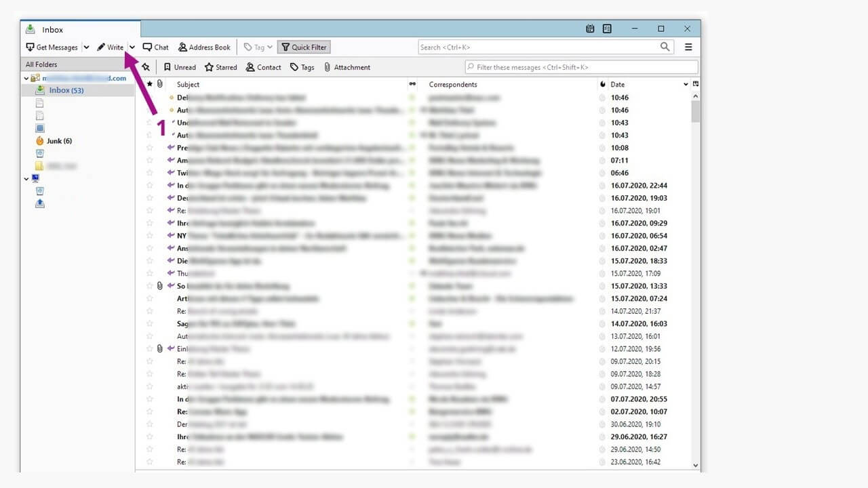Image resolution: width=868 pixels, height=488 pixels.
Task: Toggle the Starred quick filter
Action: tap(221, 67)
